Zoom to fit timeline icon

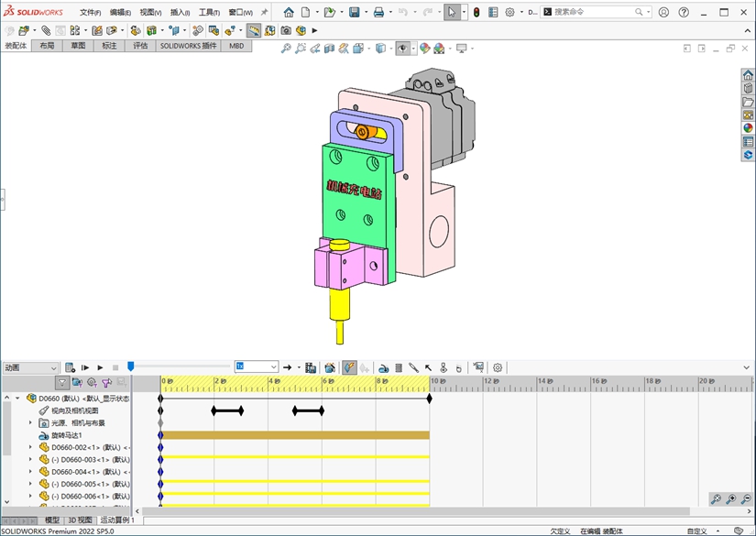click(x=716, y=499)
